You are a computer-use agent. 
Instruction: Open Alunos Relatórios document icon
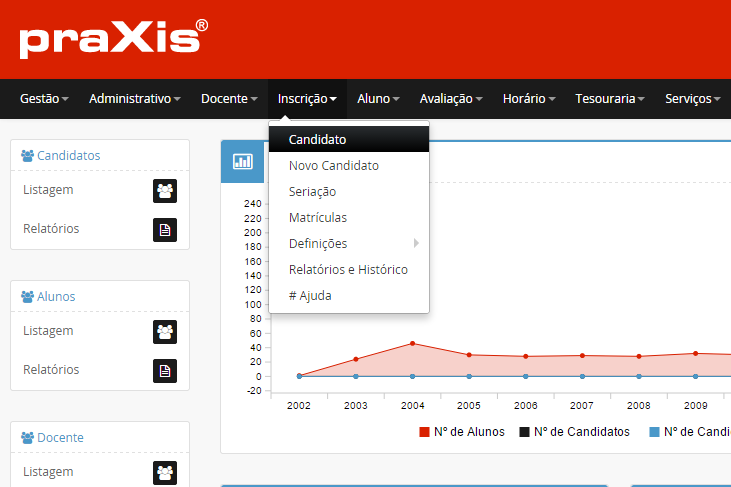165,370
